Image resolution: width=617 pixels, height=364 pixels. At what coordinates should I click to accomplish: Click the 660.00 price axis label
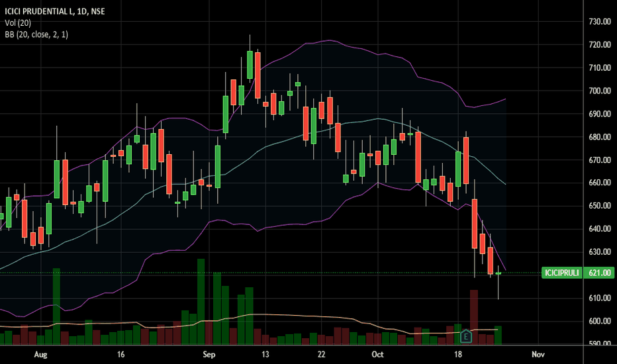599,183
